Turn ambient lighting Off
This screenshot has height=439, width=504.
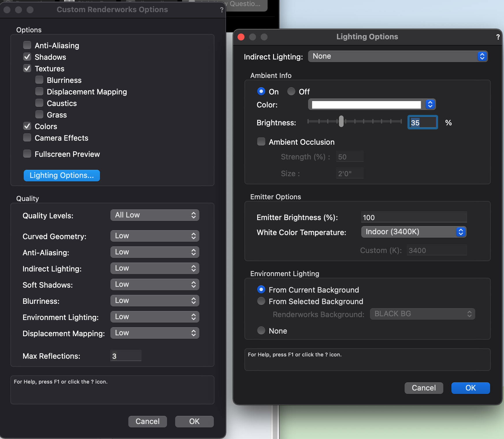[x=291, y=91]
